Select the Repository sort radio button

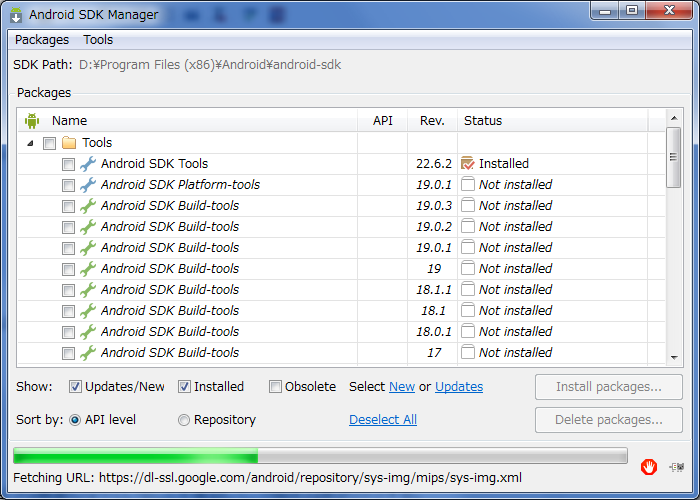point(184,420)
